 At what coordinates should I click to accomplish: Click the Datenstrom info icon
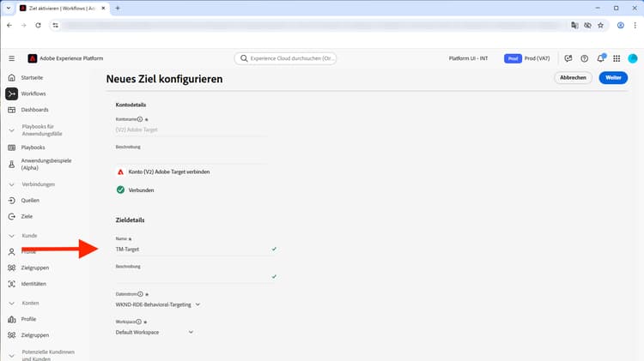pyautogui.click(x=141, y=294)
